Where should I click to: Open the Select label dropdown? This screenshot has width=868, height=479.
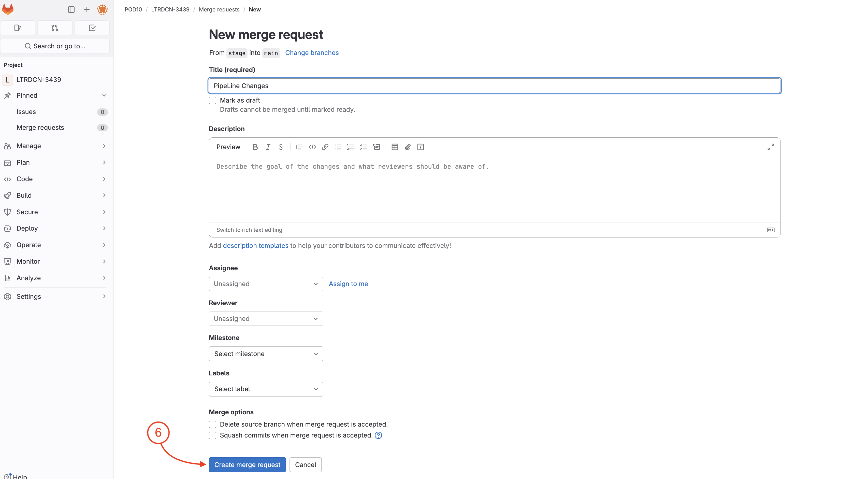pos(266,389)
